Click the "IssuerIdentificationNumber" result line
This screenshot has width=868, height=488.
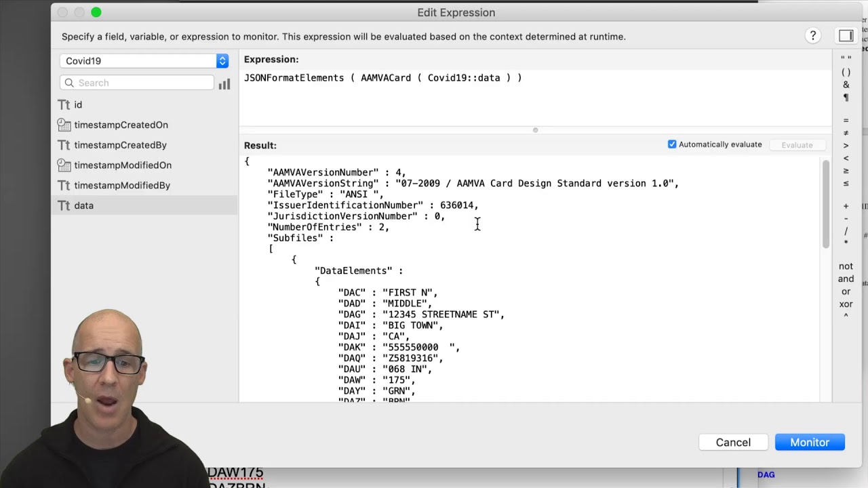click(373, 205)
